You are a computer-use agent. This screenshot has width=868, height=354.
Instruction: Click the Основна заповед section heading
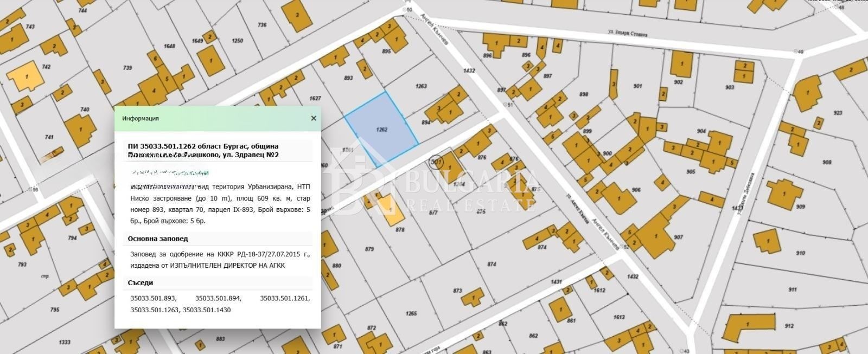[x=158, y=239]
